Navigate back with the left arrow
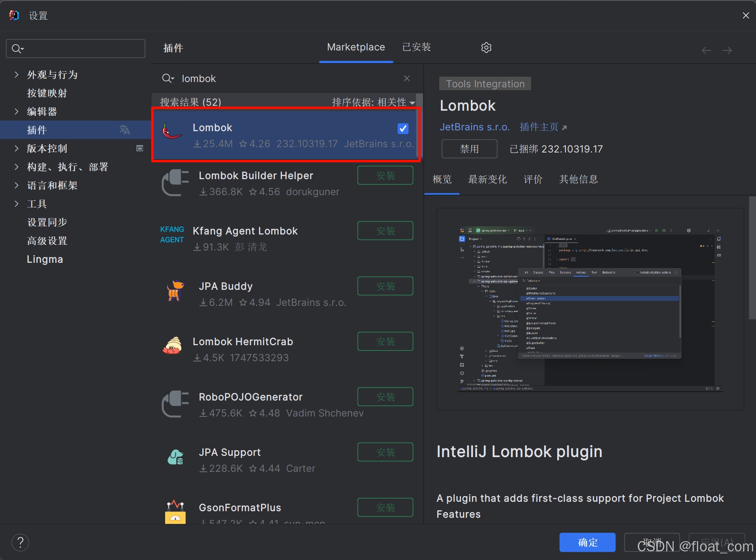The height and width of the screenshot is (560, 756). [x=706, y=50]
